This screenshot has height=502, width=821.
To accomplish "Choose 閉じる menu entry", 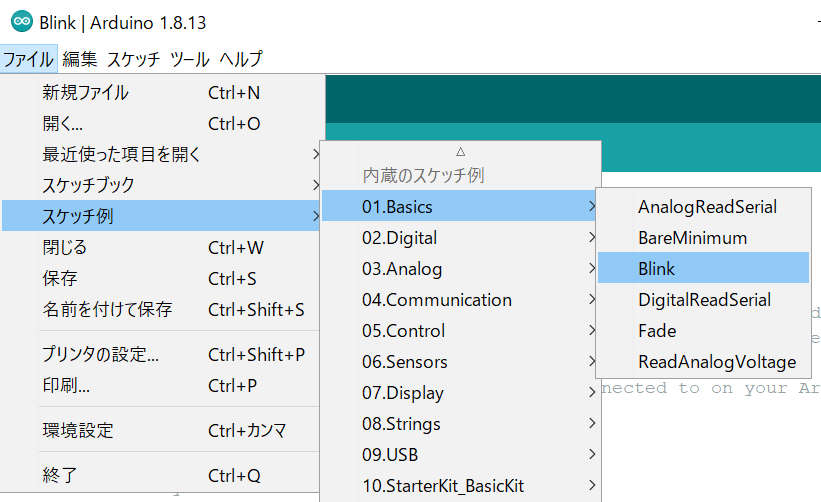I will (160, 247).
